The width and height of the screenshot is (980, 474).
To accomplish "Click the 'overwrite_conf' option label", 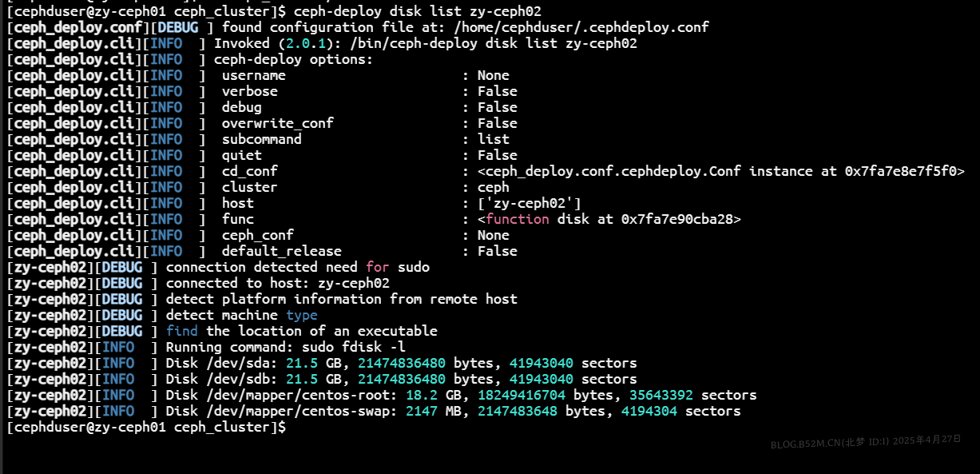I will pos(277,123).
